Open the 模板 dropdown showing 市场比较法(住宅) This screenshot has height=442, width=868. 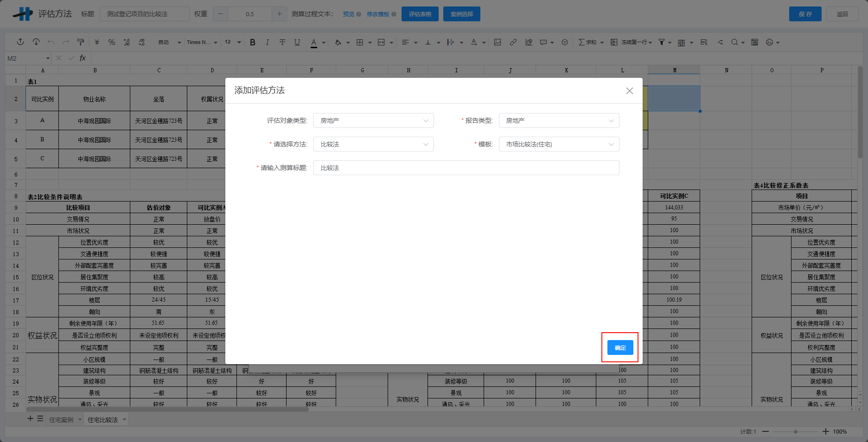[559, 144]
